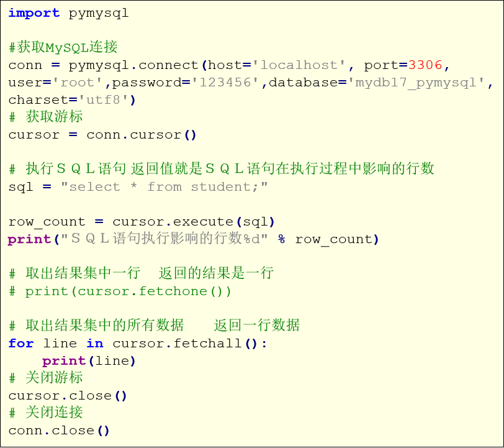Click the port number 3306
504x448 pixels.
(425, 65)
